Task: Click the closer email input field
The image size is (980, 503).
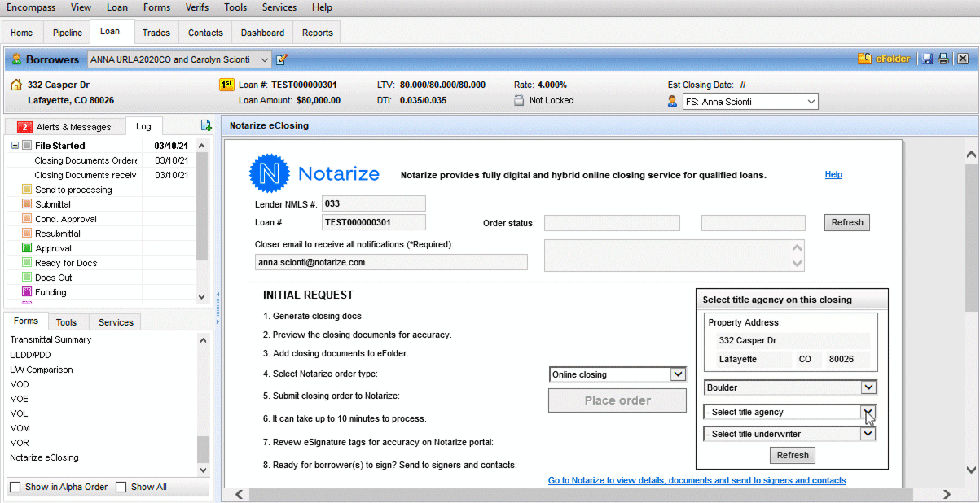Action: 391,262
